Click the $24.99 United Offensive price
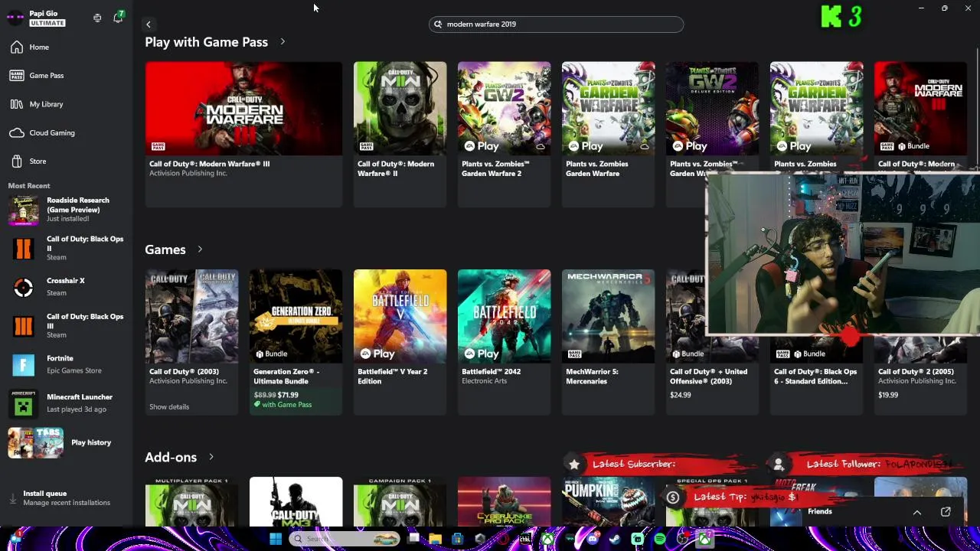 (x=681, y=395)
